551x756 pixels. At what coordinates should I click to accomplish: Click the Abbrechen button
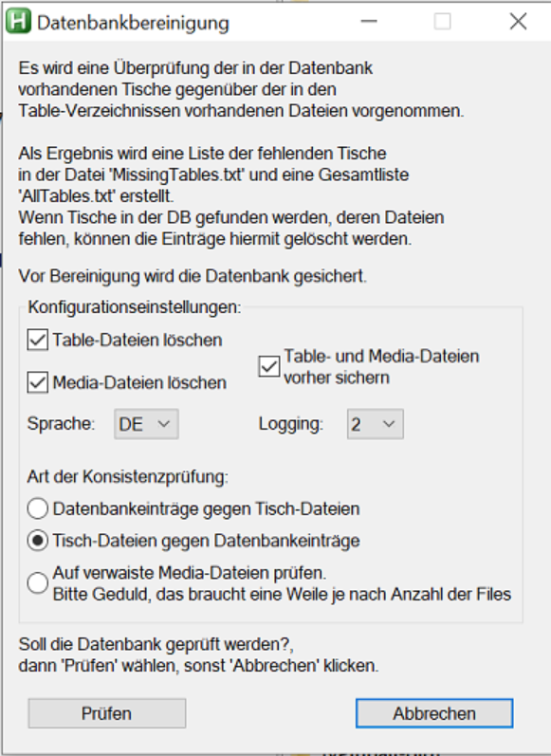[x=434, y=713]
